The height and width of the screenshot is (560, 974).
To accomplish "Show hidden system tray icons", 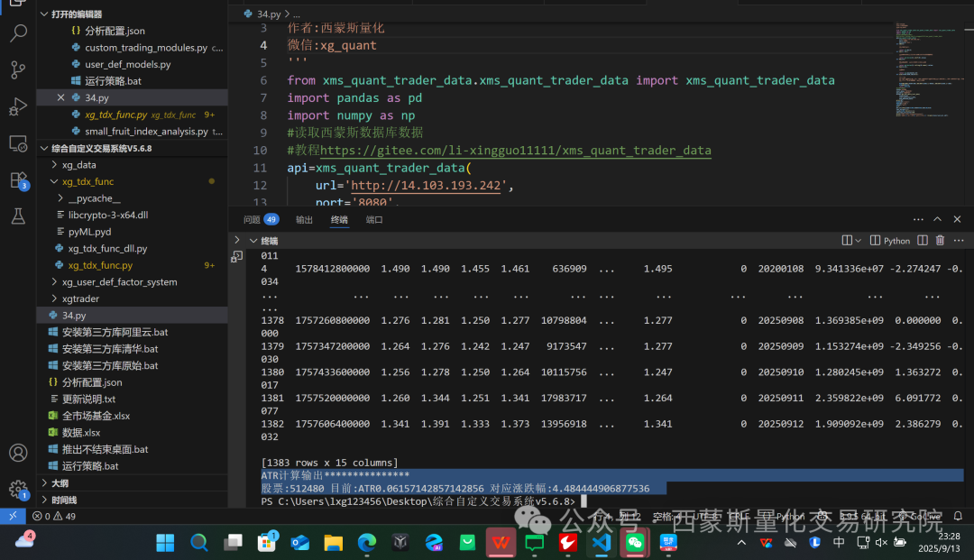I will point(741,543).
